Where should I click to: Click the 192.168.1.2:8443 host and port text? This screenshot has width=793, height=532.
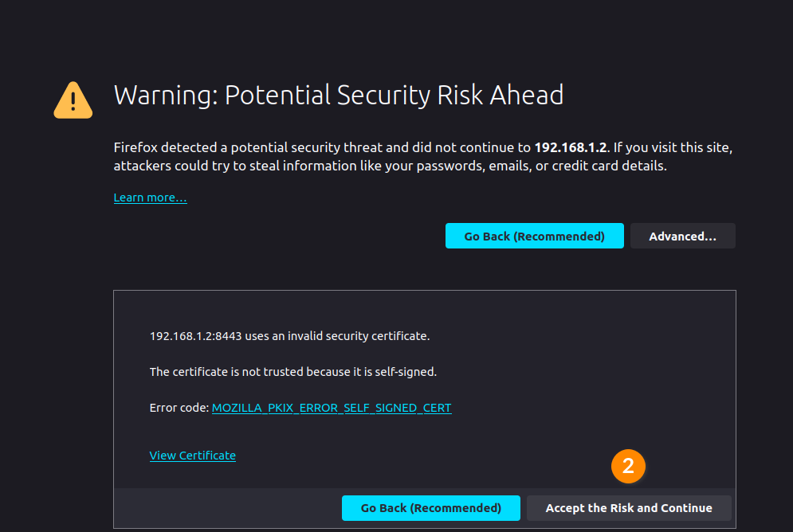196,336
